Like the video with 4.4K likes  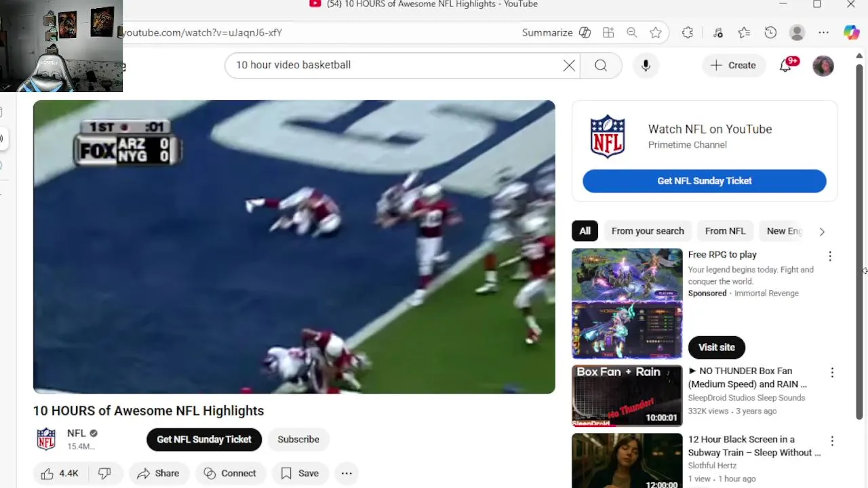(x=60, y=474)
